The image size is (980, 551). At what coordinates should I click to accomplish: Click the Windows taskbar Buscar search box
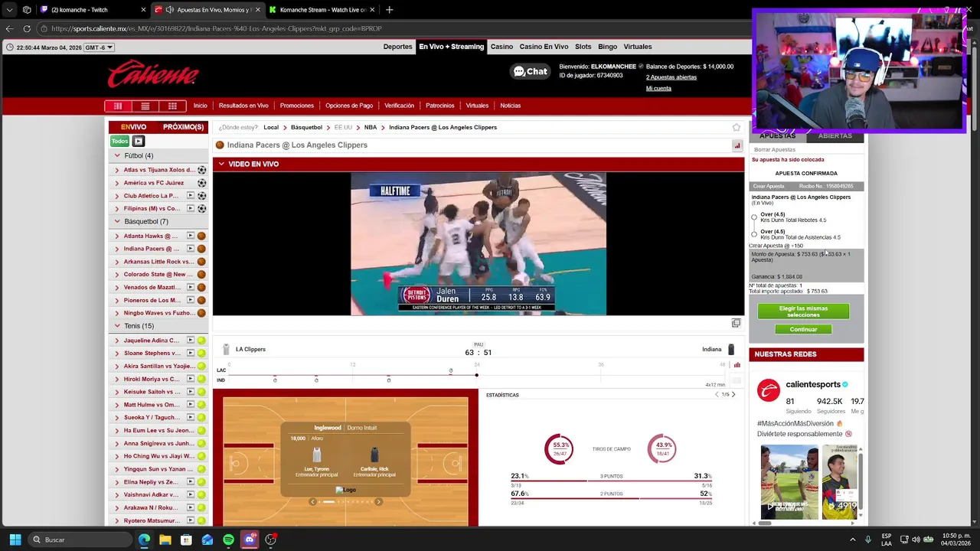coord(80,540)
